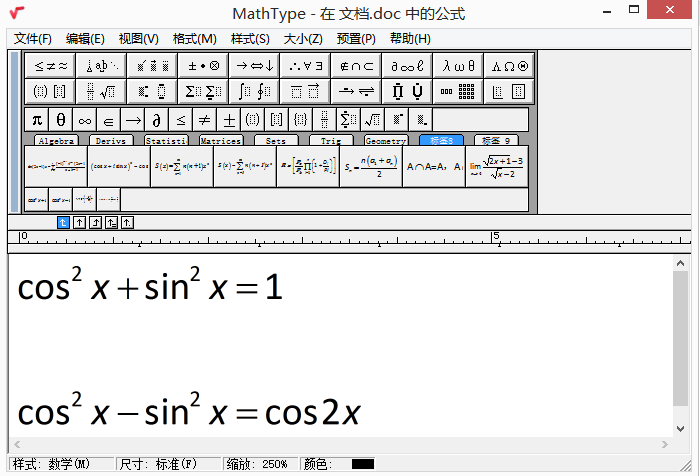Insert the Sn arithmetic sum formula
The image size is (700, 476).
coord(371,167)
